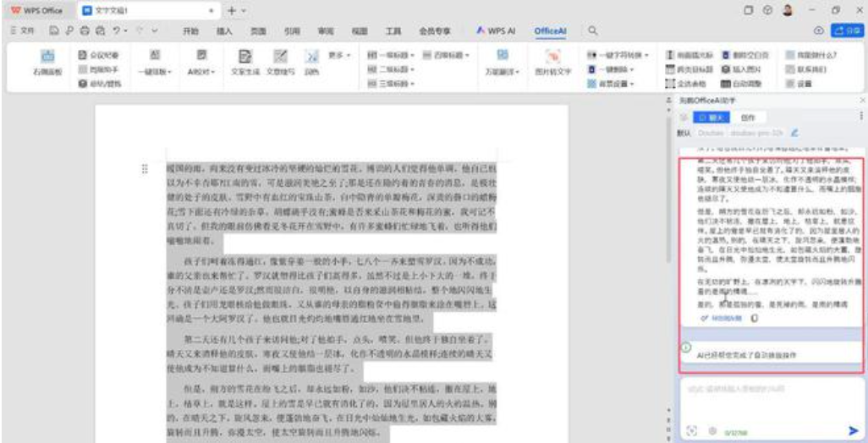Open 设置 settings in the OfficeAI ribbon
This screenshot has width=868, height=443.
799,84
